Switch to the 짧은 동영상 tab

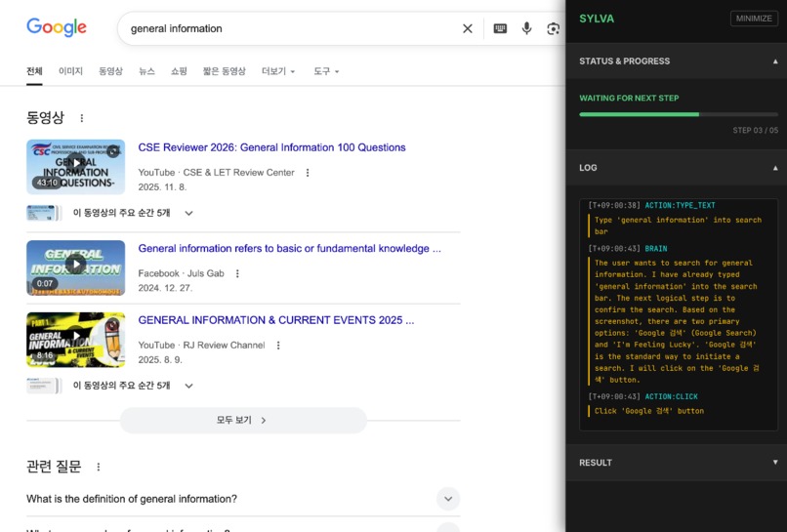coord(224,71)
